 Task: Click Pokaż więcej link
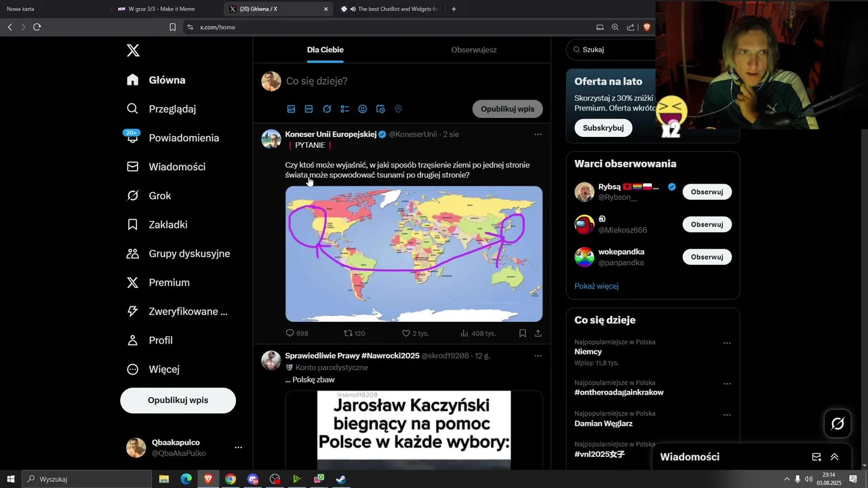pyautogui.click(x=597, y=286)
